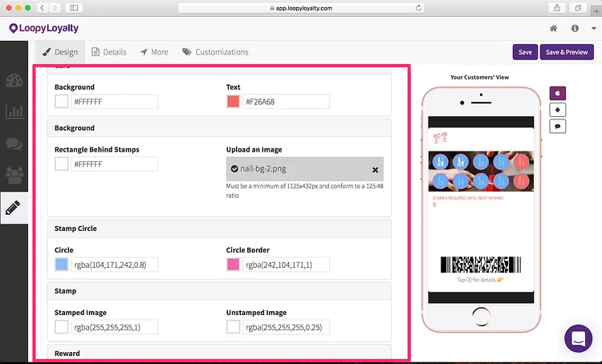Screen dimensions: 602x364
Task: Edit card Background hex field #FFFFFF
Action: 114,102
